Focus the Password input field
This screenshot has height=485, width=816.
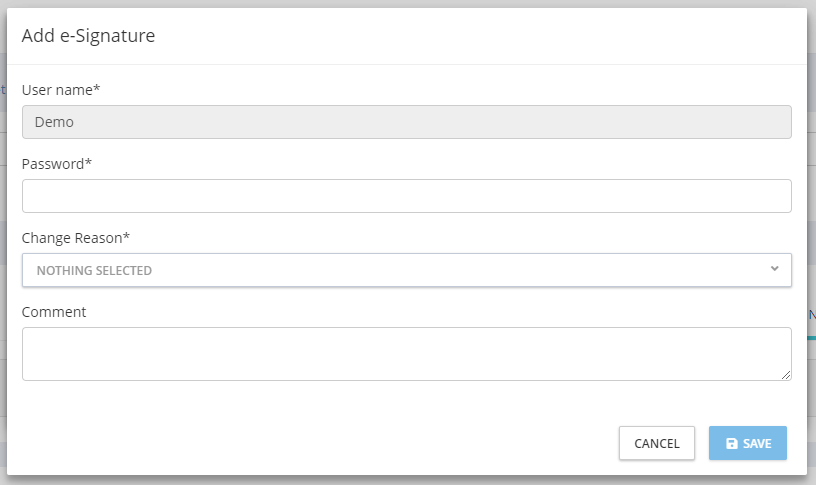406,196
